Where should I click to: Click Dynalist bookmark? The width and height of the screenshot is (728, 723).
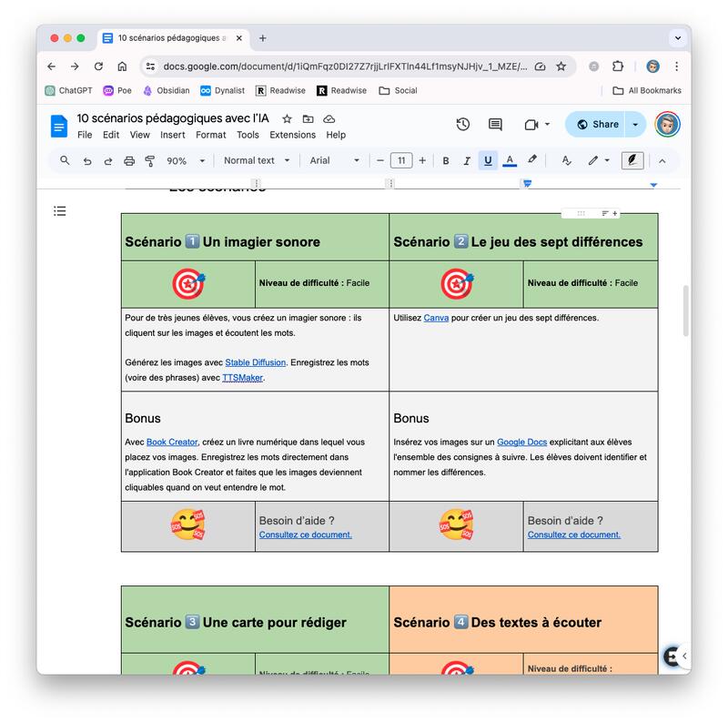click(222, 91)
